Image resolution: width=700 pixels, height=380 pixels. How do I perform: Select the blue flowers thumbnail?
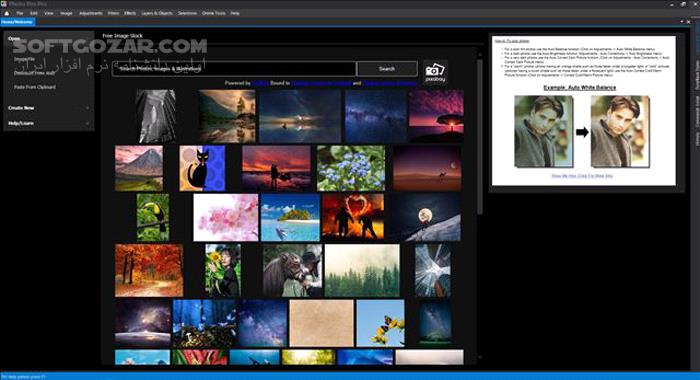[x=351, y=168]
